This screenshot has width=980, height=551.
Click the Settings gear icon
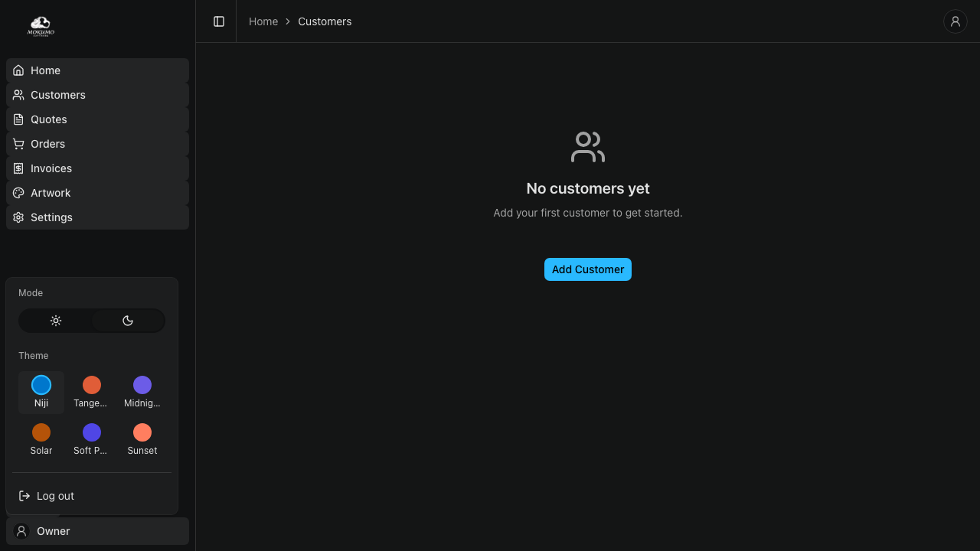click(18, 217)
